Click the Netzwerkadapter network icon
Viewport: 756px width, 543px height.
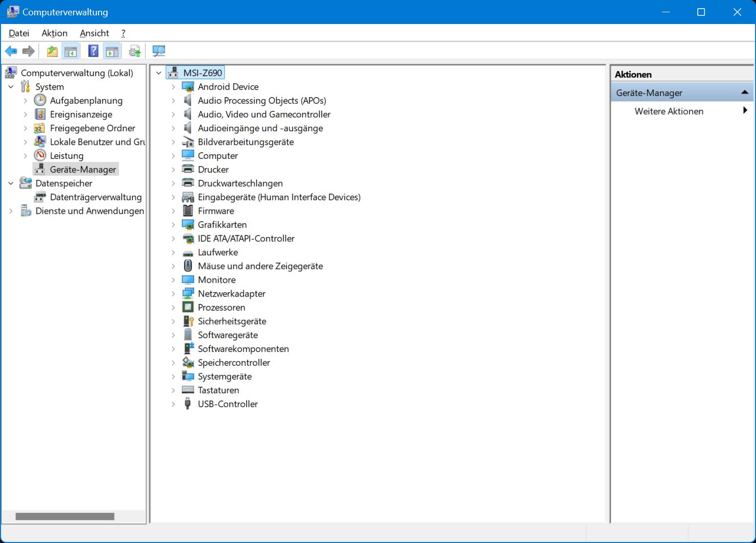click(x=188, y=294)
